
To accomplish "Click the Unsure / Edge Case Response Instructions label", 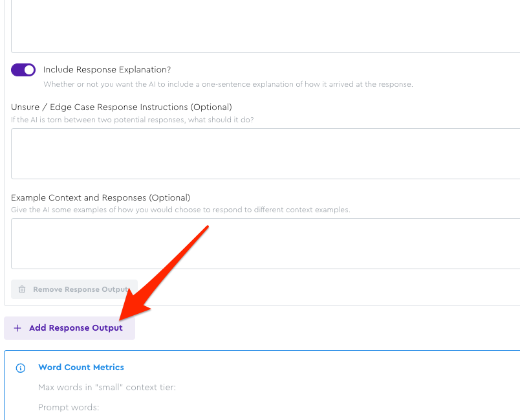I will (x=121, y=107).
